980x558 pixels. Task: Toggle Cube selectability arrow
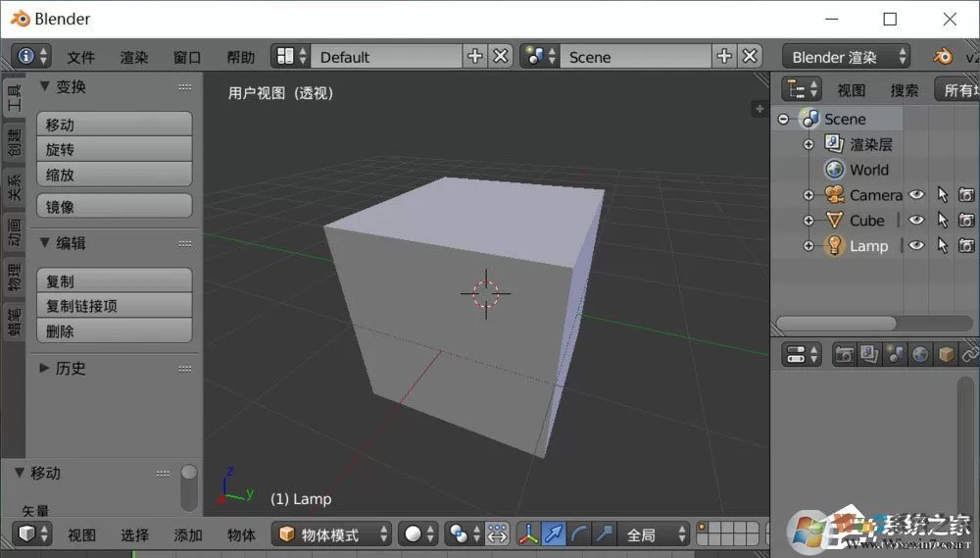point(943,221)
